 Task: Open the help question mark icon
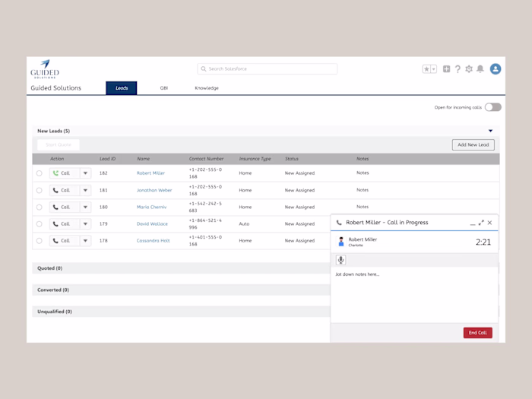458,69
